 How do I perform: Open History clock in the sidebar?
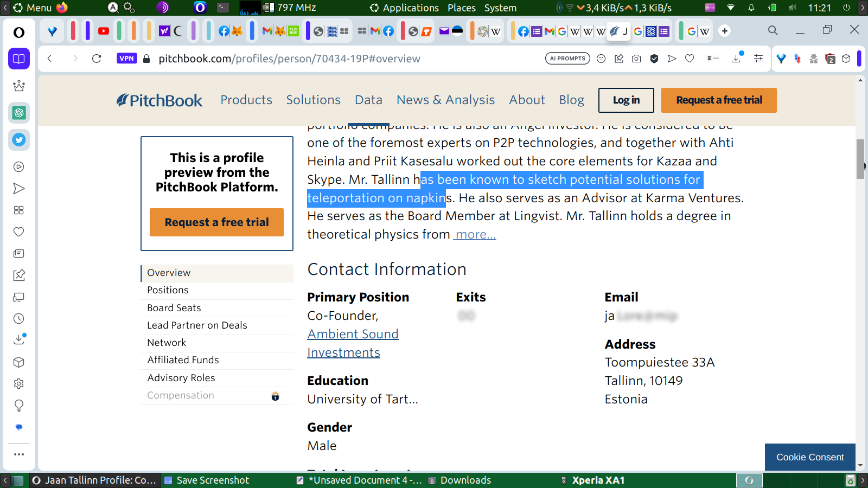[19, 319]
